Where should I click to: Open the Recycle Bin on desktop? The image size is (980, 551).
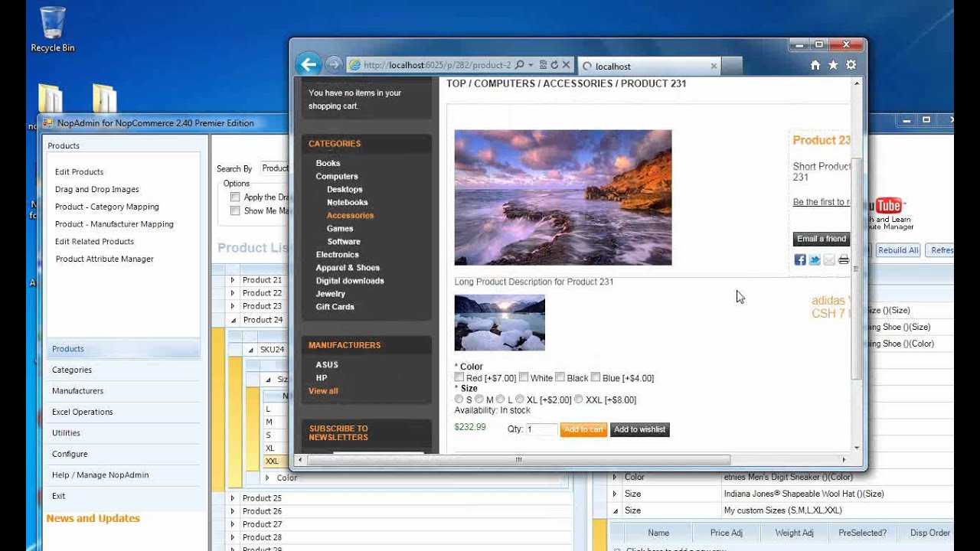[52, 31]
